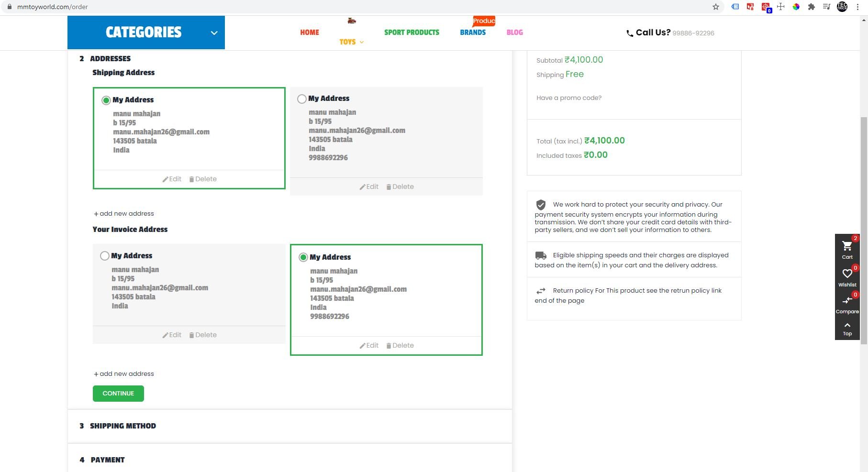868x472 pixels.
Task: Open the blue tag extension icon
Action: coord(735,7)
